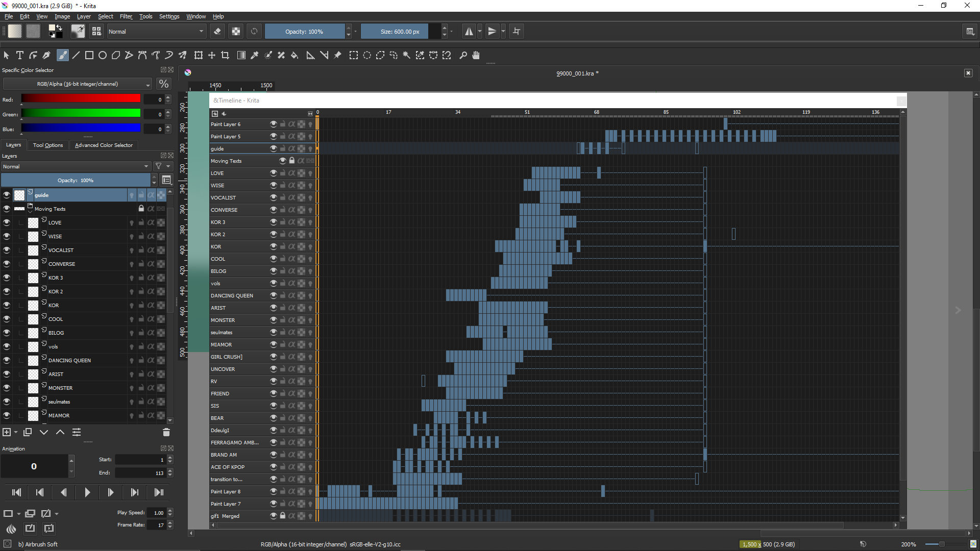Open layer blending mode Normal dropdown
The height and width of the screenshot is (551, 980).
pos(76,166)
